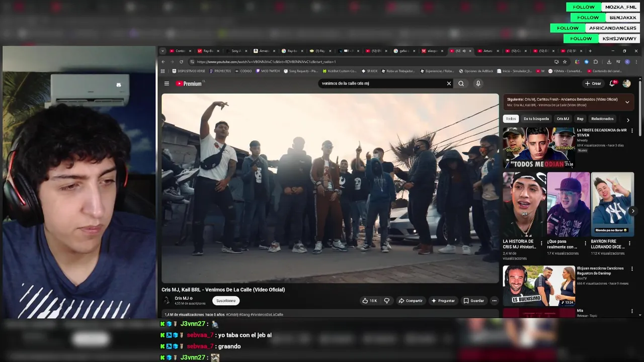
Task: Start voice search with the microphone icon
Action: tap(478, 83)
